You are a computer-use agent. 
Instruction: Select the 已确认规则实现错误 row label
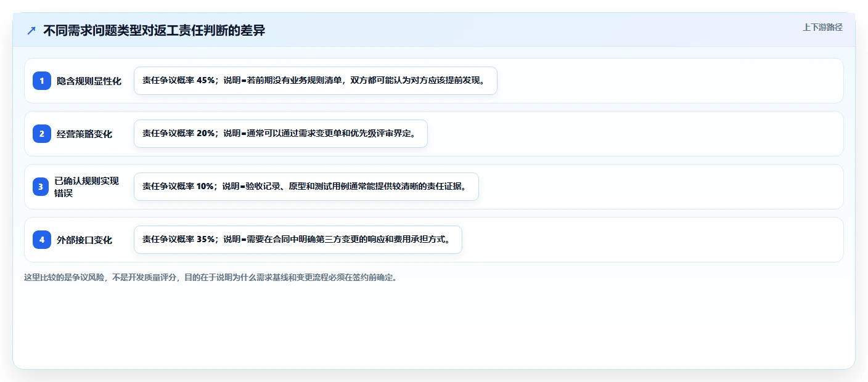click(x=87, y=187)
